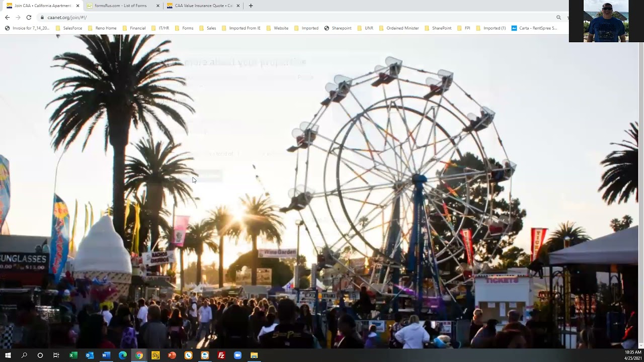Click the webcam video thumbnail
The width and height of the screenshot is (644, 362).
tap(606, 21)
